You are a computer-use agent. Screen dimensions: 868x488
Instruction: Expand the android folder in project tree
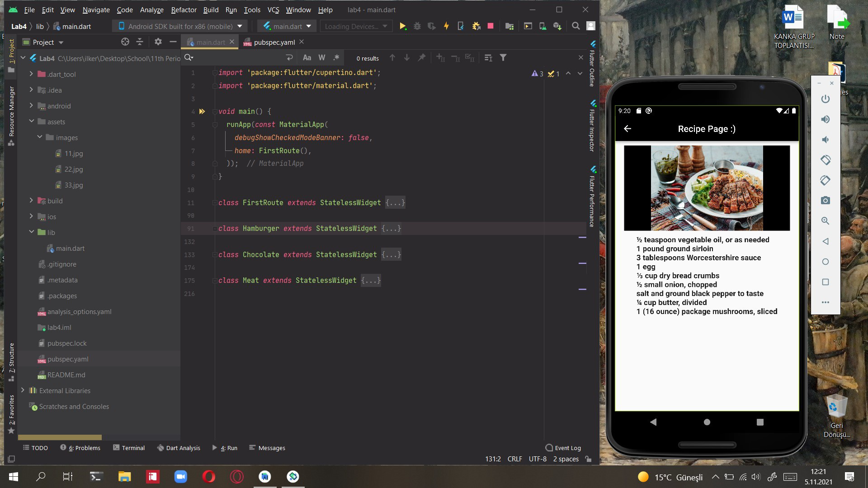click(x=31, y=106)
